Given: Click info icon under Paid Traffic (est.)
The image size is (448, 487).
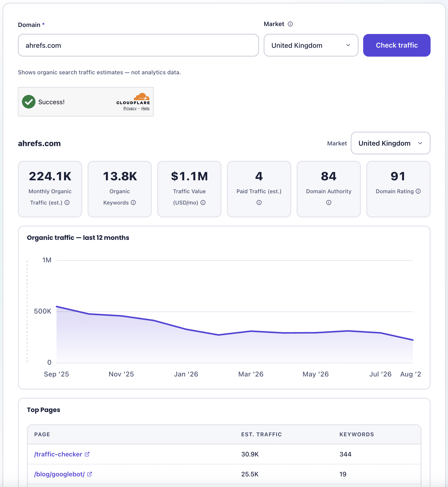Looking at the screenshot, I should [x=259, y=202].
